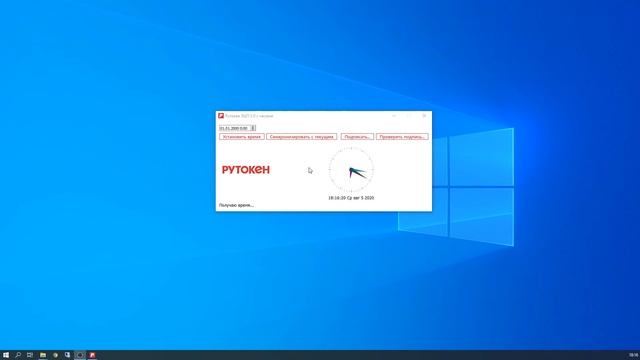Click the Установить время button
Screen dimensions: 640x360
[242, 137]
